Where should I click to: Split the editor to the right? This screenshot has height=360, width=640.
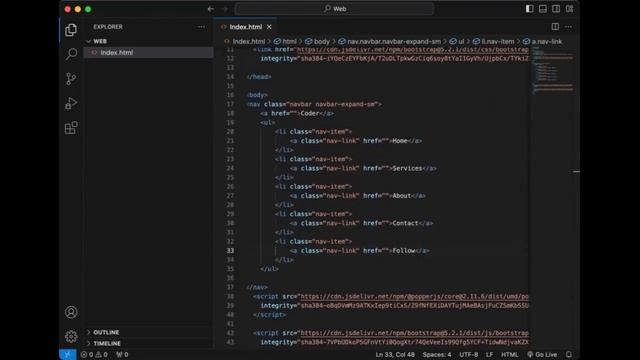click(x=555, y=27)
